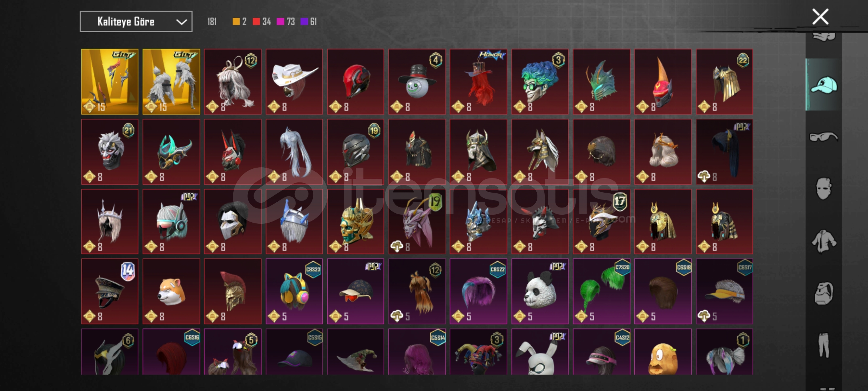
Task: Choose the cat-ear headphones item
Action: (x=294, y=291)
